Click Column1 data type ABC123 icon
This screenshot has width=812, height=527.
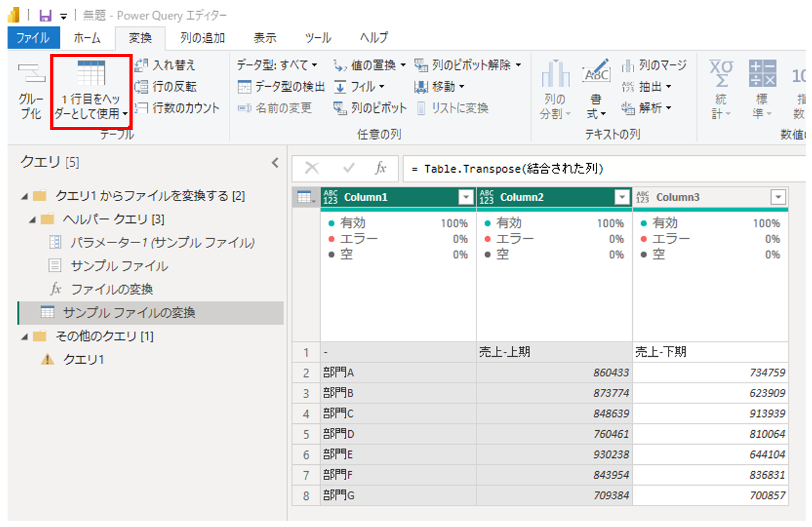[330, 197]
